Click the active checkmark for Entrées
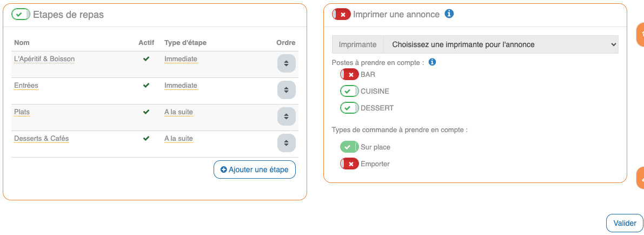The height and width of the screenshot is (235, 644). (146, 86)
